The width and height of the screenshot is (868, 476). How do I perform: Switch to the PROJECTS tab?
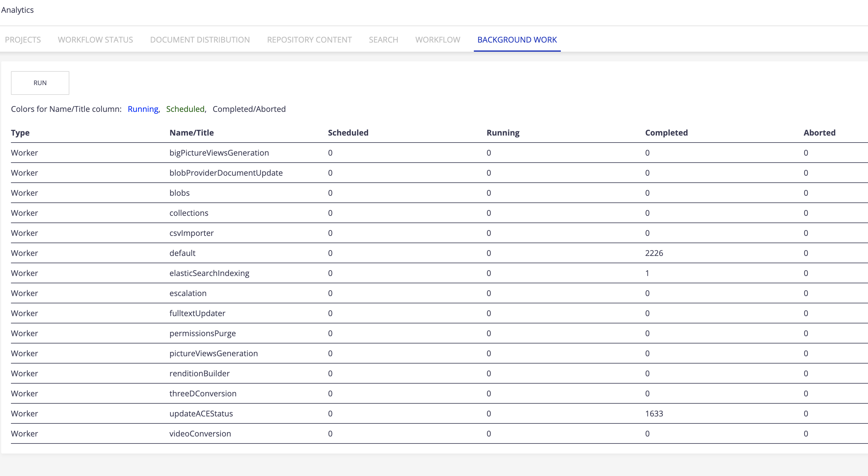point(23,40)
